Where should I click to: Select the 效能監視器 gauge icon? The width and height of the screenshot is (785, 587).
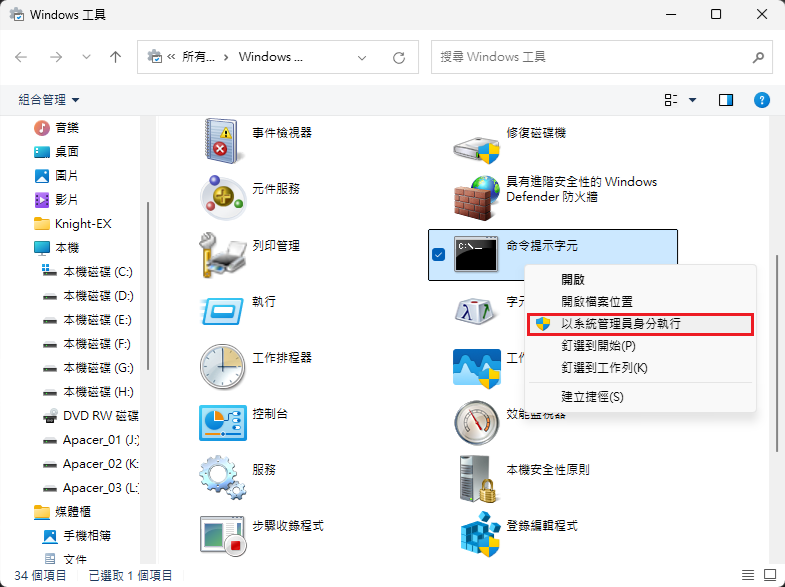point(477,423)
